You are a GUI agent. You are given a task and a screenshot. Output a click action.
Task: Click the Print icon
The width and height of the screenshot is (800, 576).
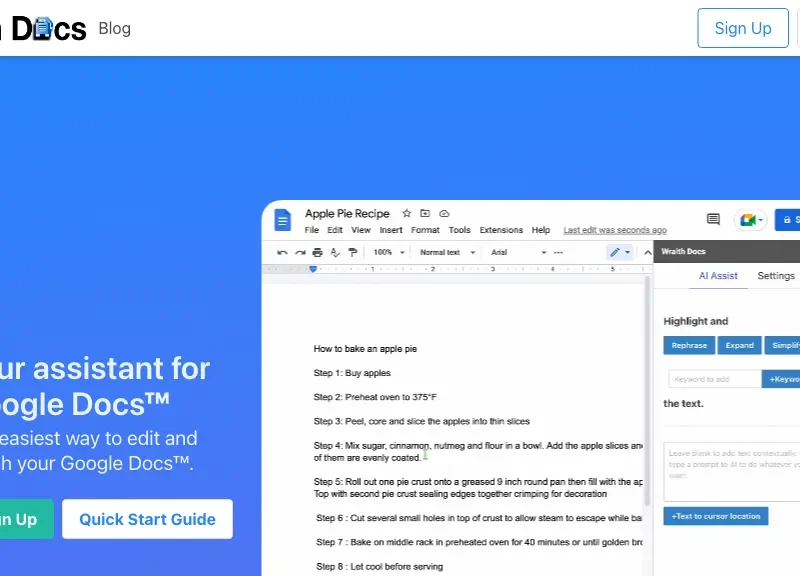pos(317,252)
